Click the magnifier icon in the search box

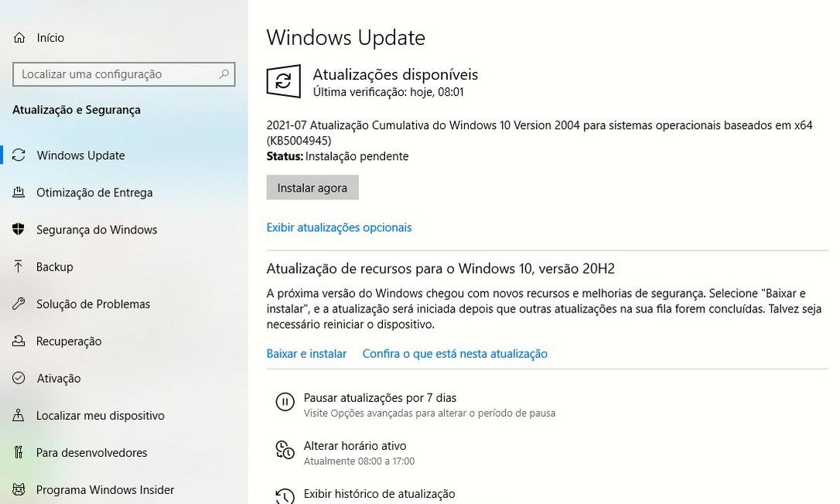[224, 74]
